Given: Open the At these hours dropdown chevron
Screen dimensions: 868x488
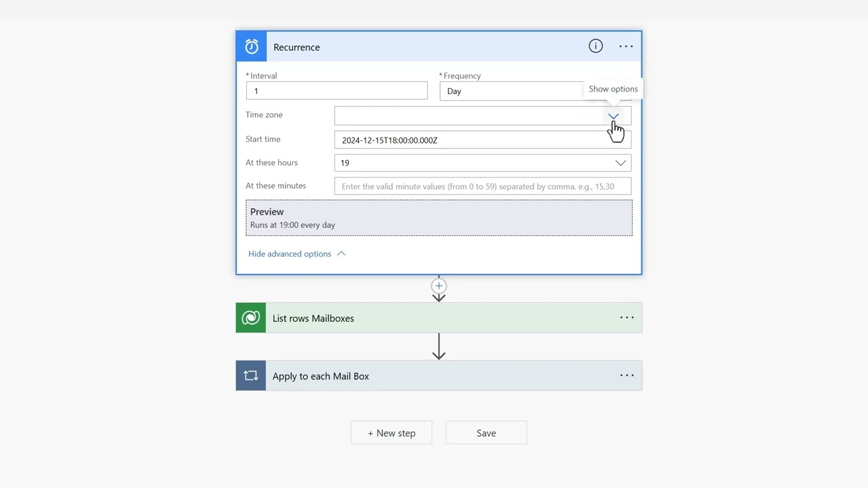Looking at the screenshot, I should [x=620, y=163].
